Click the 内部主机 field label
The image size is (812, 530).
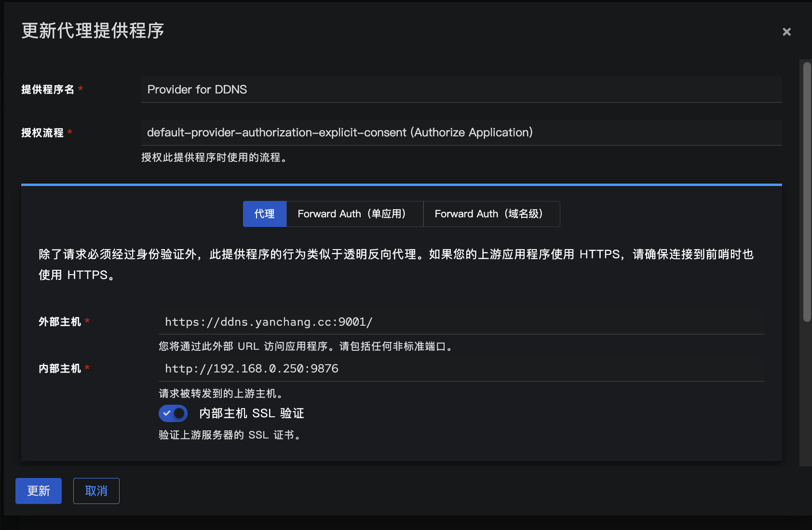point(60,369)
